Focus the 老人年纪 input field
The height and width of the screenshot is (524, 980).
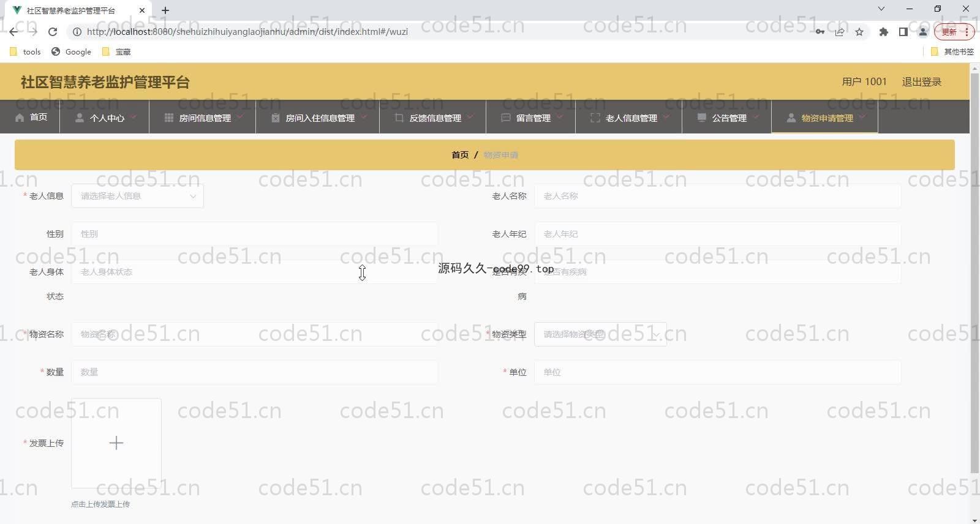[717, 234]
